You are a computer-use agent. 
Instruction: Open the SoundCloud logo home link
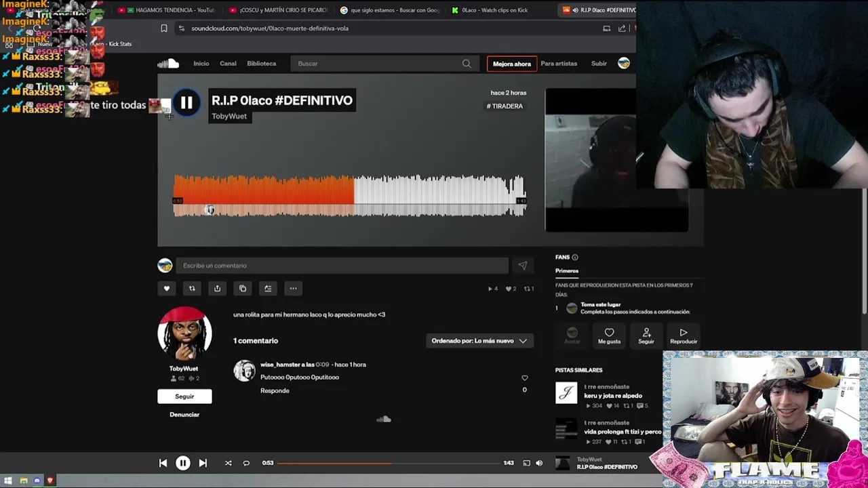[x=168, y=64]
